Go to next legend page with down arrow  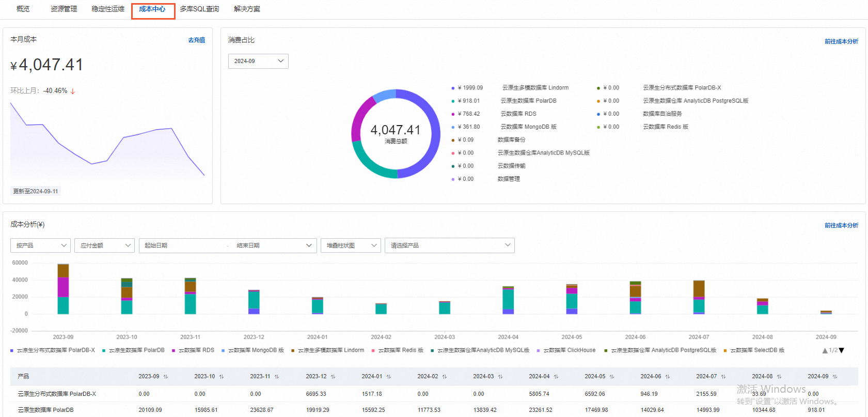tap(842, 350)
